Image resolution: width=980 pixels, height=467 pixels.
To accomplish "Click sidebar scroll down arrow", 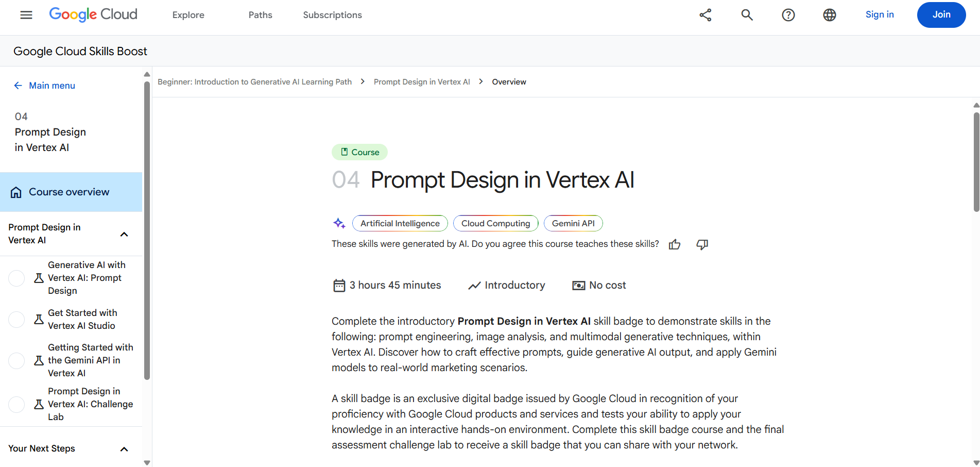I will tap(147, 463).
